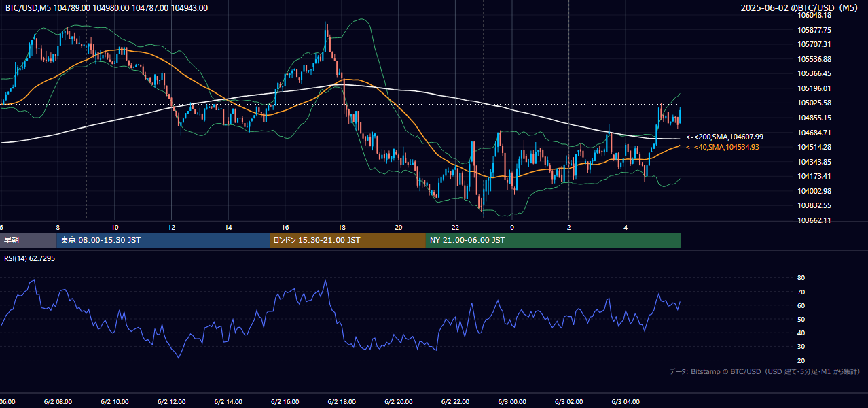868x408 pixels.
Task: Click price axis value 103832.55
Action: point(815,205)
